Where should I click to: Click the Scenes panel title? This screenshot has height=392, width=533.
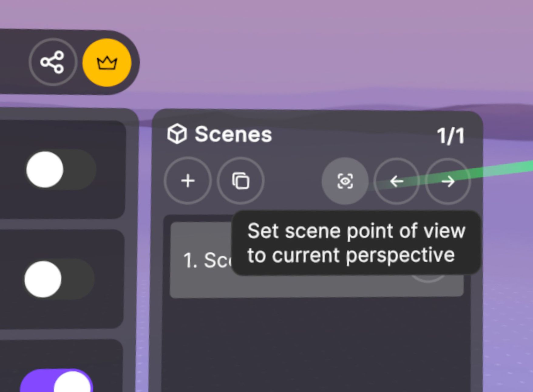click(x=233, y=134)
